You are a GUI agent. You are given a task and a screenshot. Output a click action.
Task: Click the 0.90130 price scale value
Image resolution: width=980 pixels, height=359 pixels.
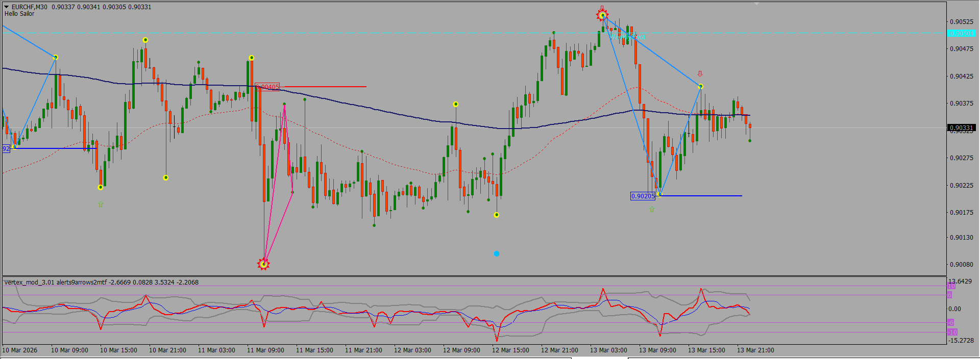coord(961,238)
